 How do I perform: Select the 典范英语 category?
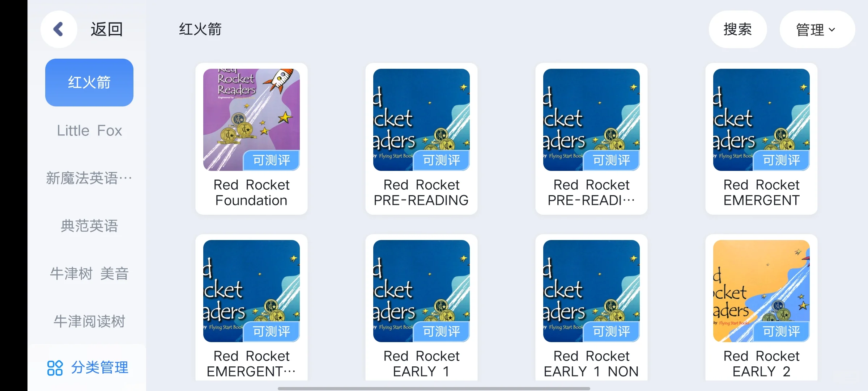[89, 226]
